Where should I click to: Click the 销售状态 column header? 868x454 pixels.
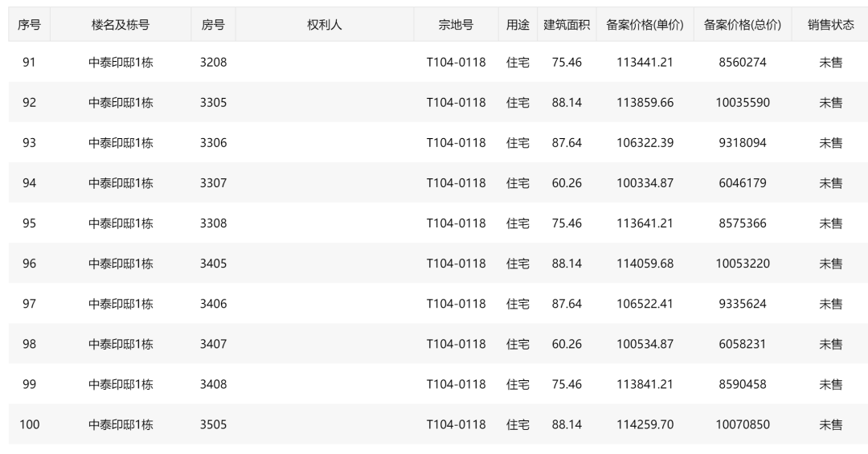(x=830, y=25)
